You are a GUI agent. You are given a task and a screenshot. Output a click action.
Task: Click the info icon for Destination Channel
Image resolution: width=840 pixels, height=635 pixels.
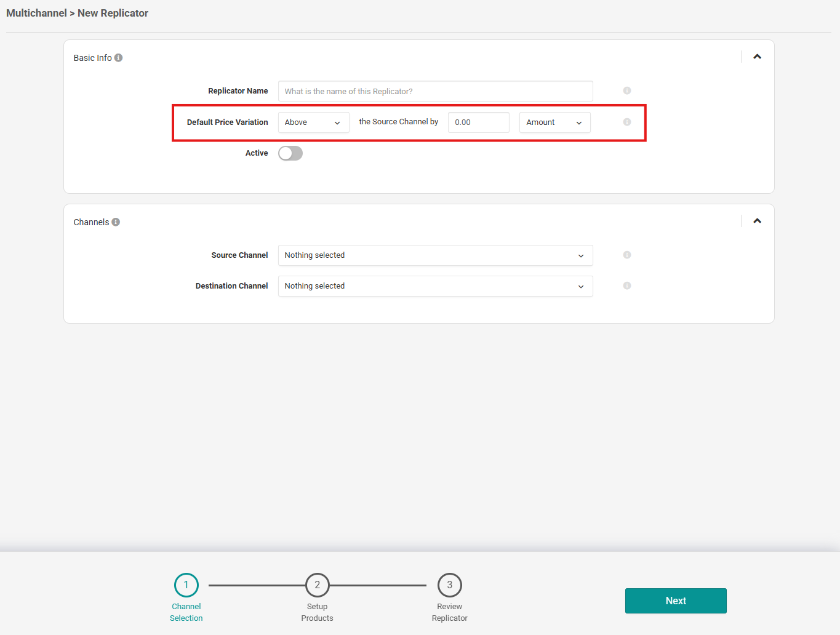(x=627, y=286)
